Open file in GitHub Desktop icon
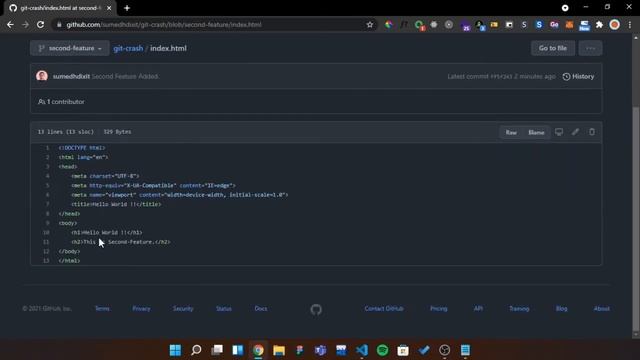 [x=559, y=132]
